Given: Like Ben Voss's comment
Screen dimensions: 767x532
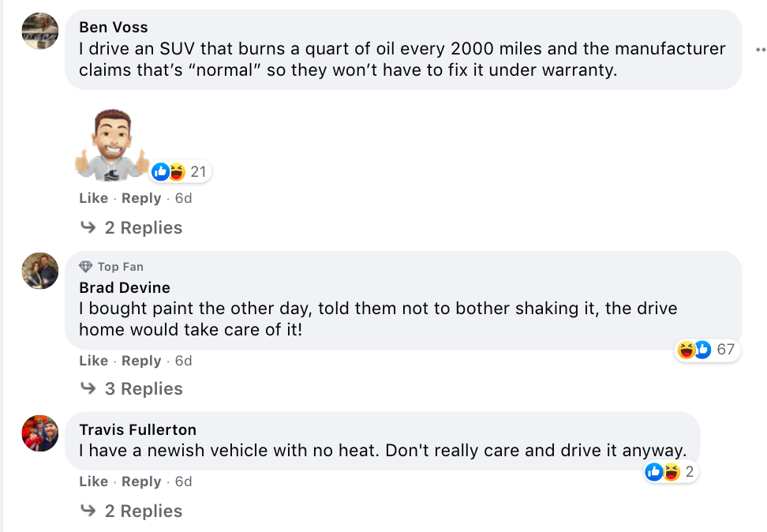Looking at the screenshot, I should pos(93,198).
